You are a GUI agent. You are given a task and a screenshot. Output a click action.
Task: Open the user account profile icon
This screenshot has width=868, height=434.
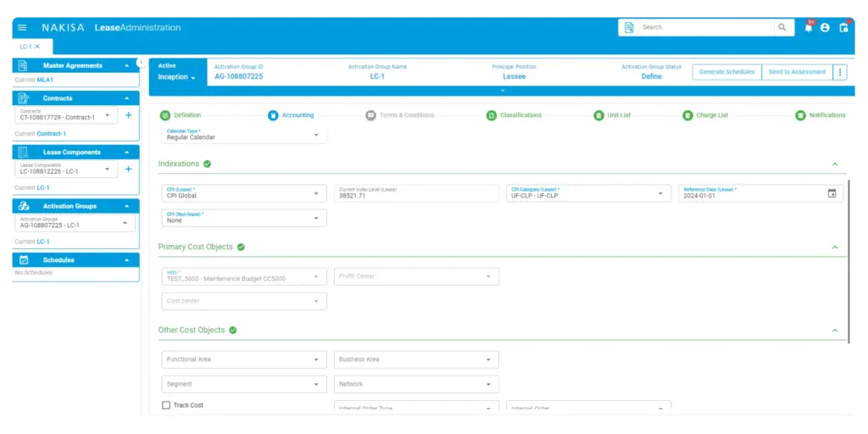825,27
